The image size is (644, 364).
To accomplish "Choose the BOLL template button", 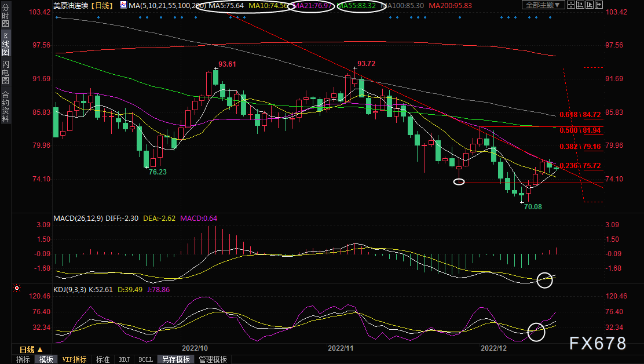I will coord(146,359).
